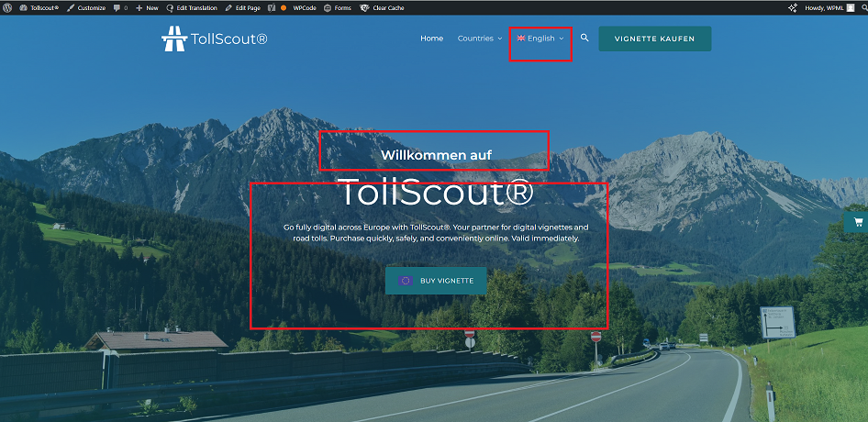Click the Edit Page pencil icon
The image size is (868, 422).
(x=229, y=7)
